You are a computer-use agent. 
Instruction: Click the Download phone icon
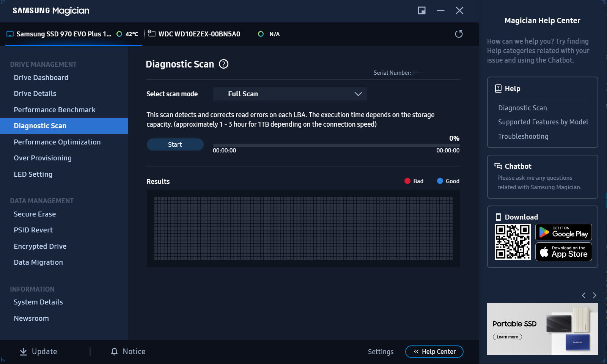coord(498,217)
